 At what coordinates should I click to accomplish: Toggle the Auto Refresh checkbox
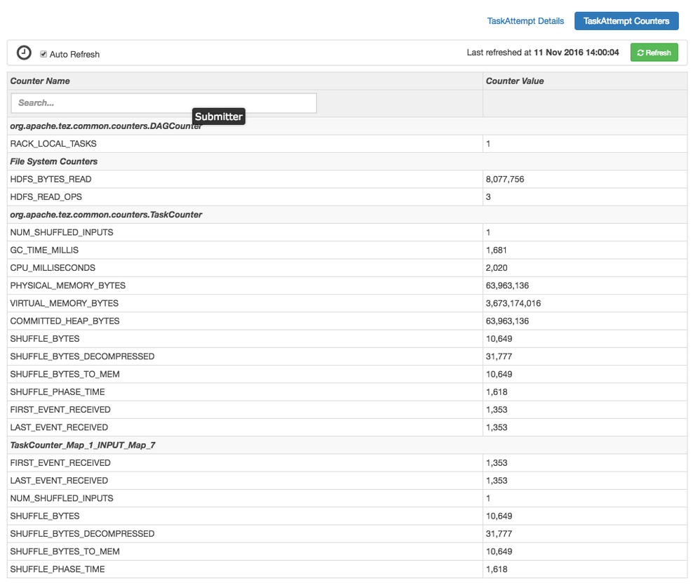click(43, 54)
